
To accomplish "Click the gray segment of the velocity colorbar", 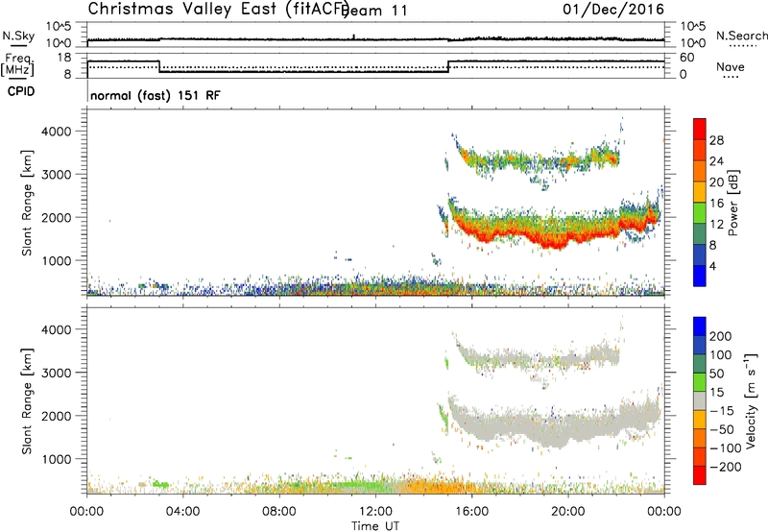I will pos(700,400).
